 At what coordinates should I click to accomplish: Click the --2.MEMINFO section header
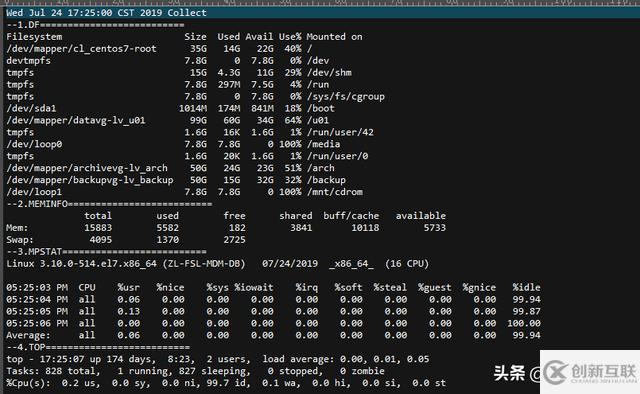coord(109,204)
